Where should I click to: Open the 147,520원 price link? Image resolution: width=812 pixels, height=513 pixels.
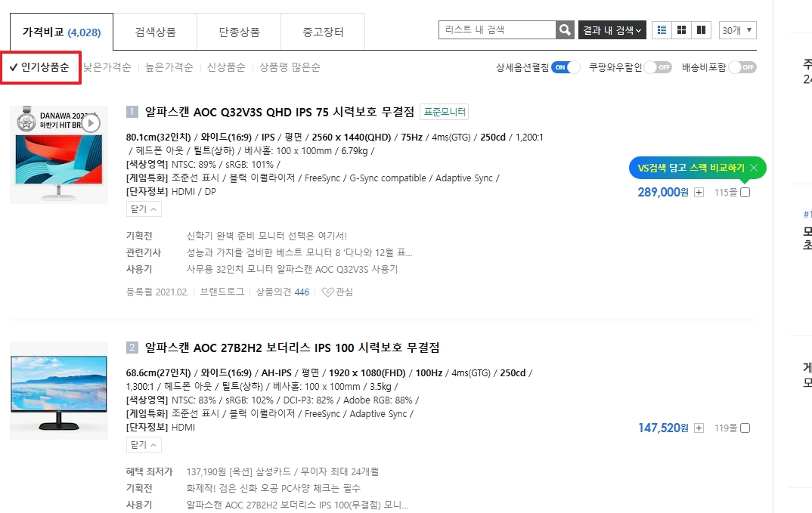pyautogui.click(x=663, y=428)
